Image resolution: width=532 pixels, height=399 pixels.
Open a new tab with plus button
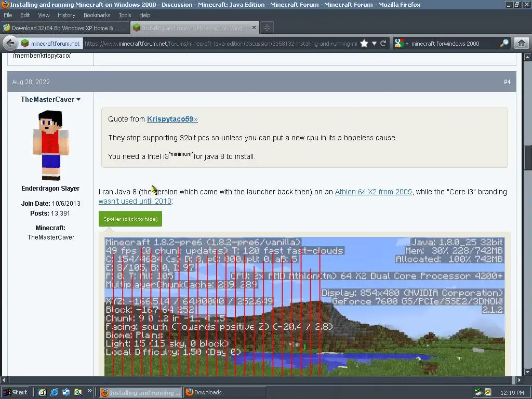[x=267, y=28]
